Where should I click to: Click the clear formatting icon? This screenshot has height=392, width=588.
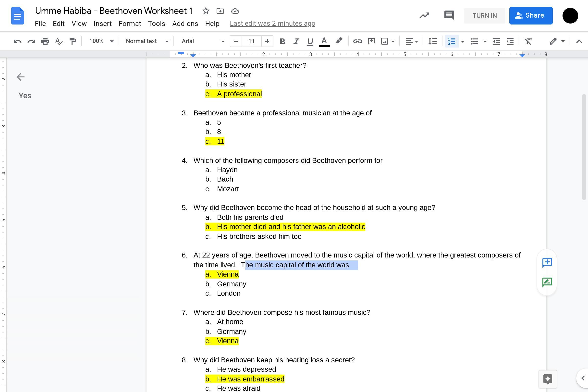(x=528, y=41)
